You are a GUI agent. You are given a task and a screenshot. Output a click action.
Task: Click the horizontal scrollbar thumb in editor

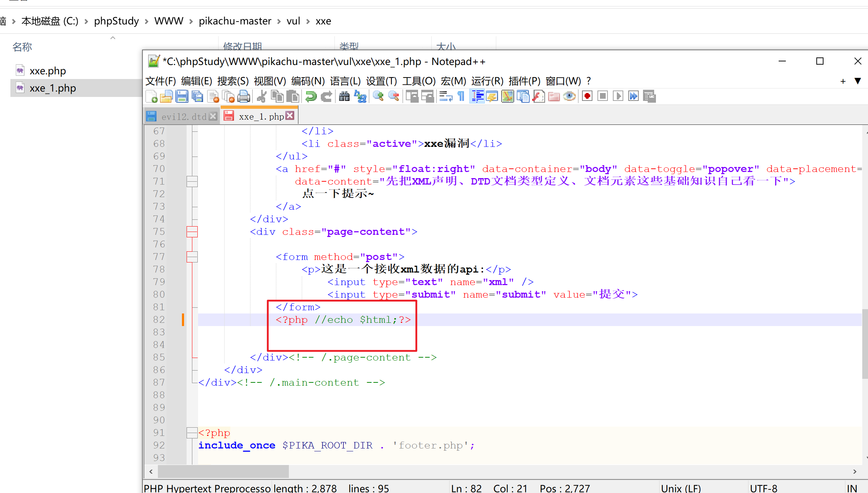(222, 471)
